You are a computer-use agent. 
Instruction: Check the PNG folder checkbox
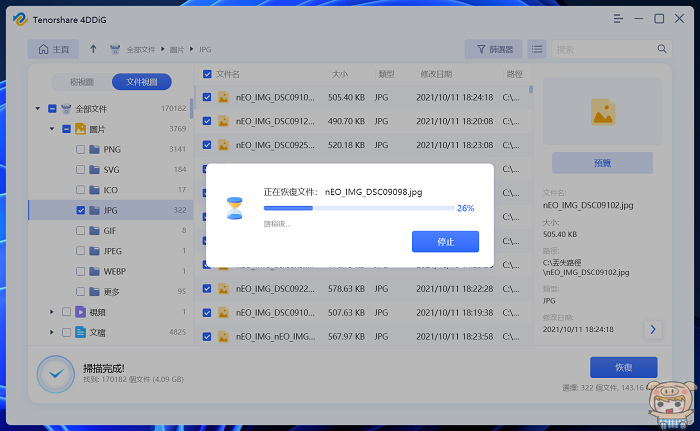point(81,149)
